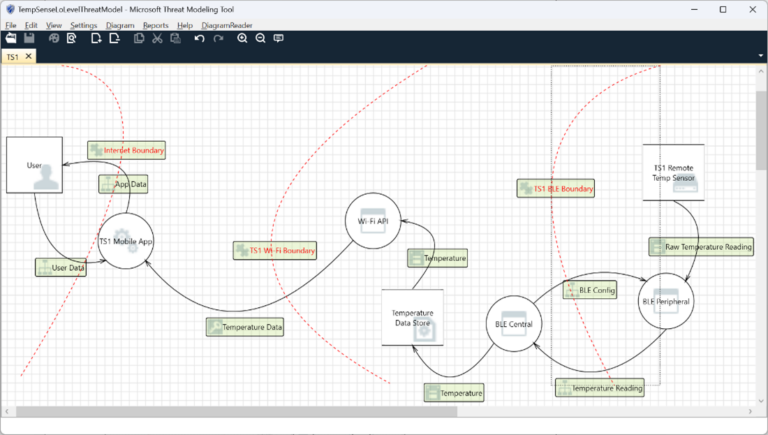Select the Temperature Data Store element
Viewport: 768px width, 435px height.
pos(412,318)
